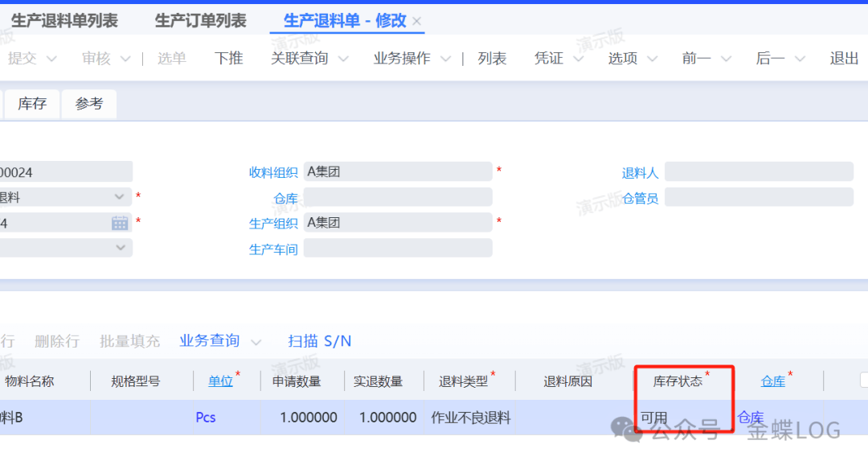Switch to the 生产退料单列表 tab
This screenshot has height=465, width=868.
coord(64,21)
